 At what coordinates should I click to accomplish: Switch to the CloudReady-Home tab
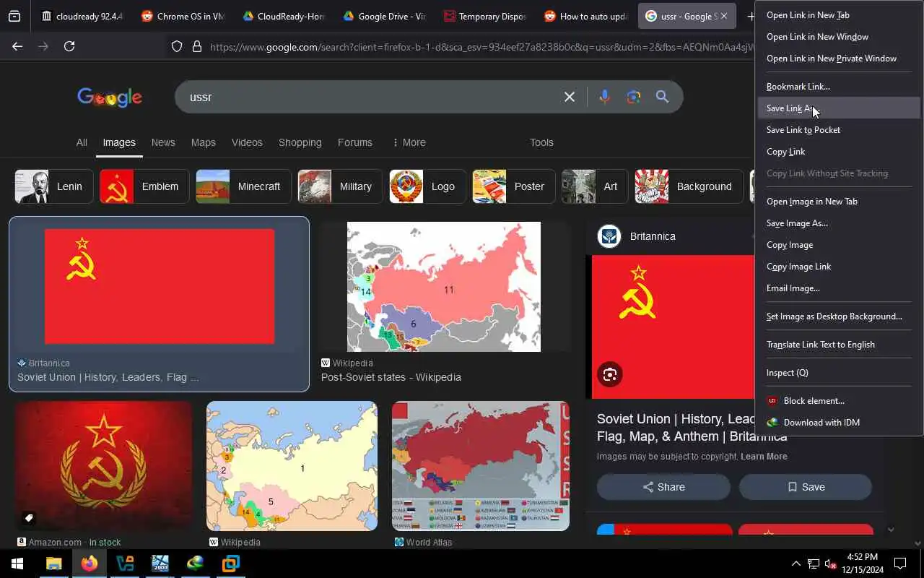click(283, 16)
